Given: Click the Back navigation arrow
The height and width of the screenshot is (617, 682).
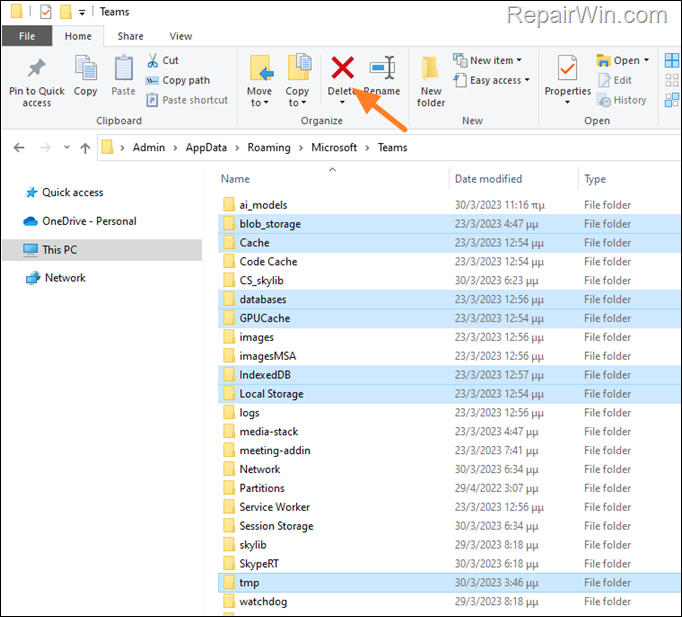Looking at the screenshot, I should (x=19, y=148).
